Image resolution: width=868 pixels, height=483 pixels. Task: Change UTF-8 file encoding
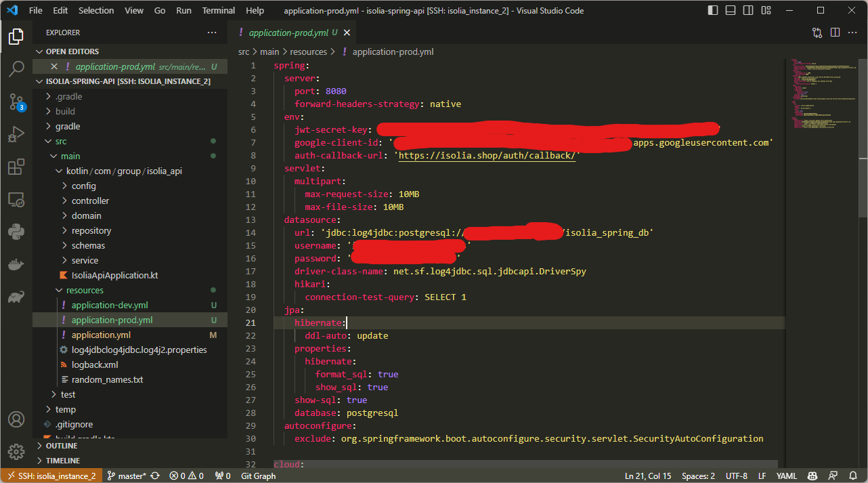pyautogui.click(x=736, y=476)
